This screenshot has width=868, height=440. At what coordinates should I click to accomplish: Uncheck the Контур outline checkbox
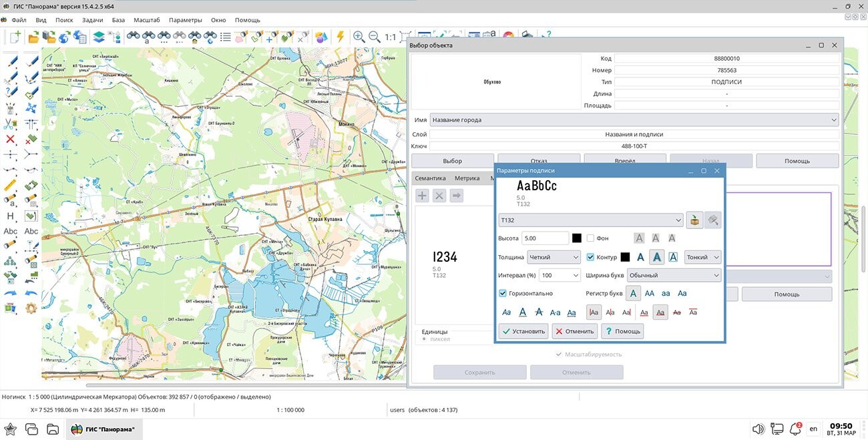click(590, 257)
